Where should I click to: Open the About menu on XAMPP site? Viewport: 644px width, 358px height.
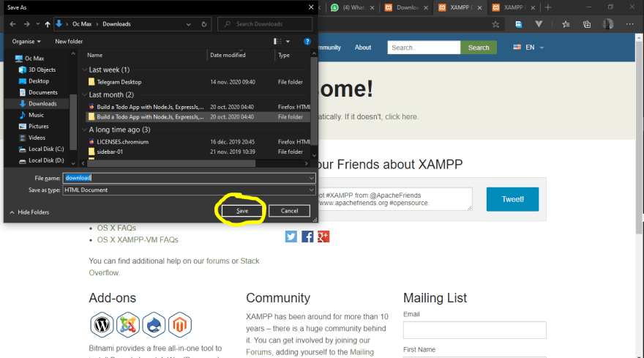tap(363, 48)
